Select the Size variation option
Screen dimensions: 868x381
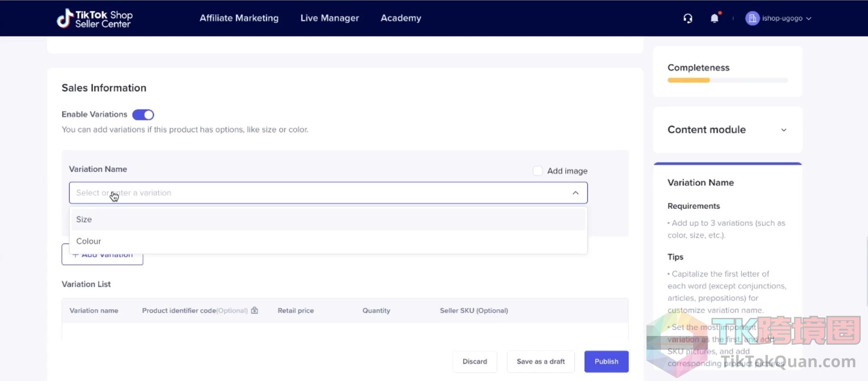(328, 219)
